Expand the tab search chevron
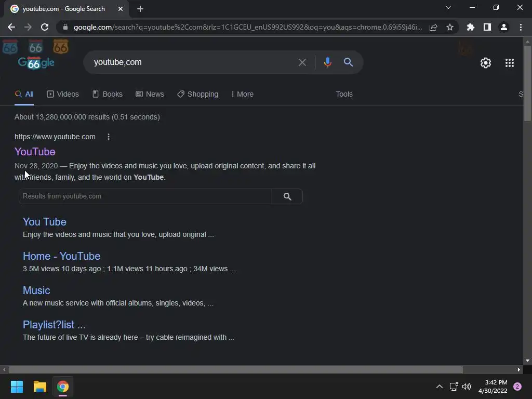Screen dimensions: 532x399 point(448,7)
